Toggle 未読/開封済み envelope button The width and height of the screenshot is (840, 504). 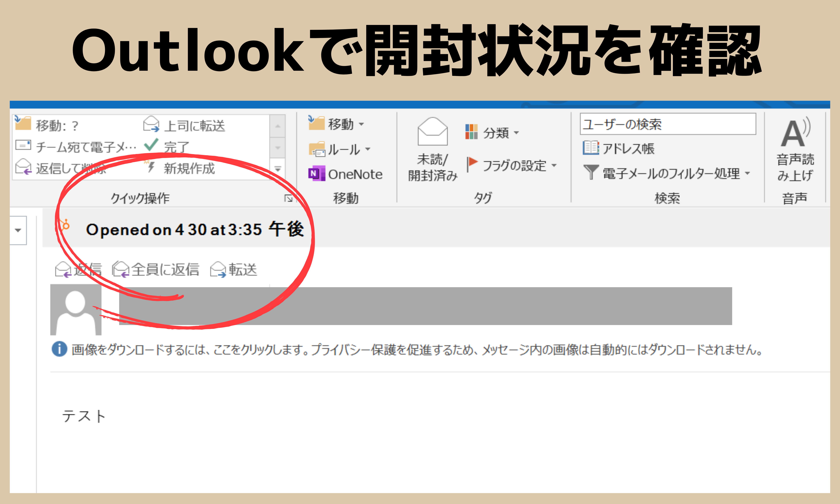tap(433, 149)
